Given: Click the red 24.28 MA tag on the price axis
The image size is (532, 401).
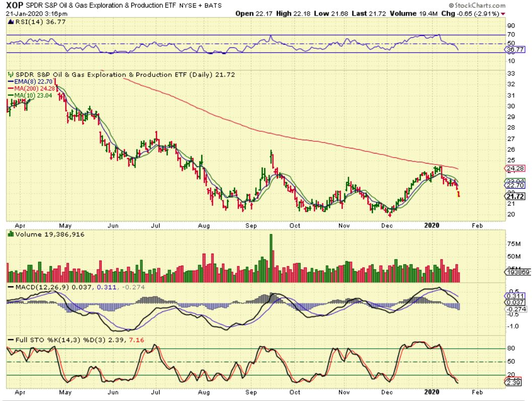Looking at the screenshot, I should point(515,168).
